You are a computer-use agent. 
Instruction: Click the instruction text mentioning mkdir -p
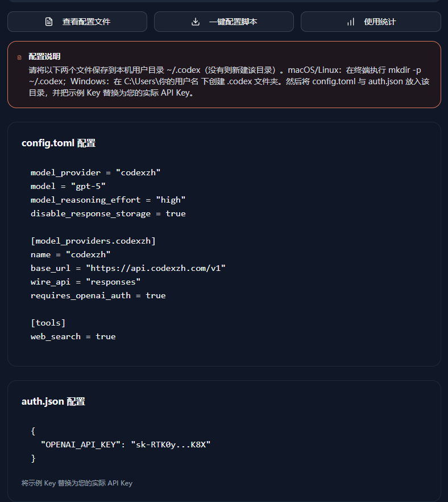tap(229, 81)
